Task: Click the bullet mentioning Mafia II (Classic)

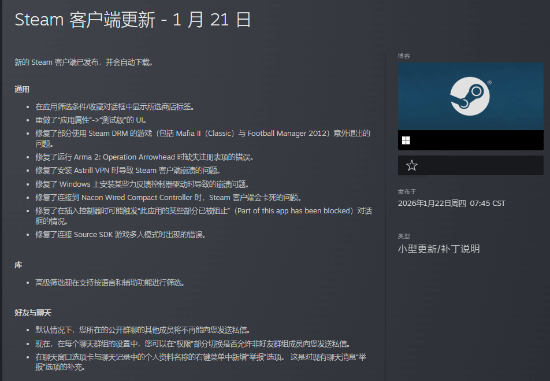Action: [203, 138]
